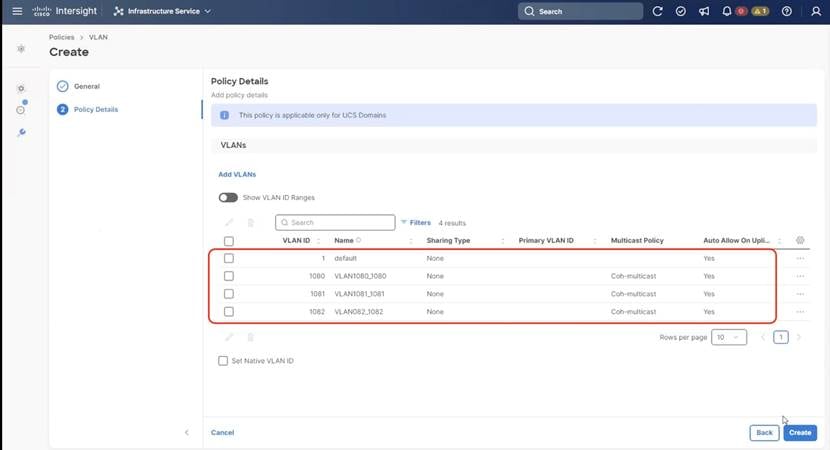Image resolution: width=830 pixels, height=450 pixels.
Task: Click the refresh icon in header
Action: click(657, 11)
